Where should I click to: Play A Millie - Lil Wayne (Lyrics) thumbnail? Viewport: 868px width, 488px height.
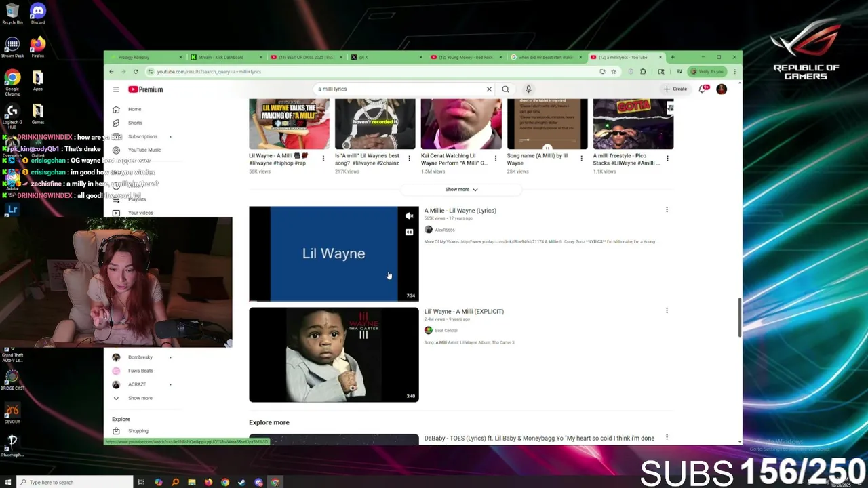[334, 253]
